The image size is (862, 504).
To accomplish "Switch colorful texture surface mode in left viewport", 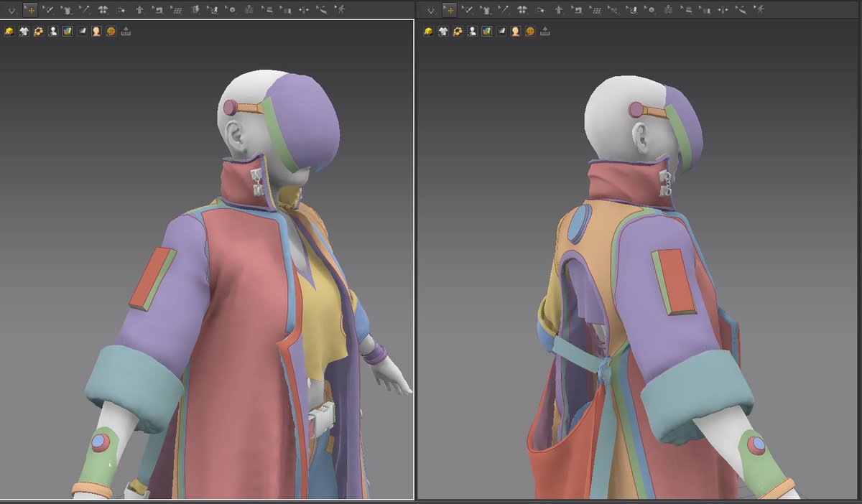I will click(x=68, y=32).
